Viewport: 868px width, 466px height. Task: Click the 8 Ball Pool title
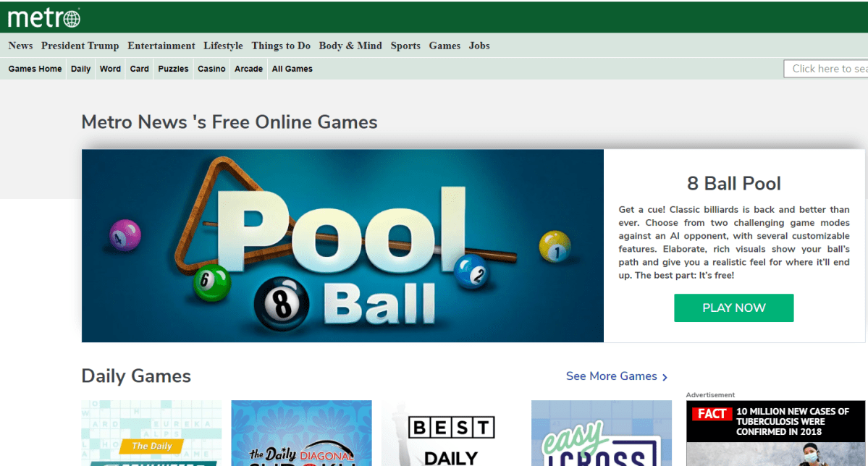tap(733, 183)
